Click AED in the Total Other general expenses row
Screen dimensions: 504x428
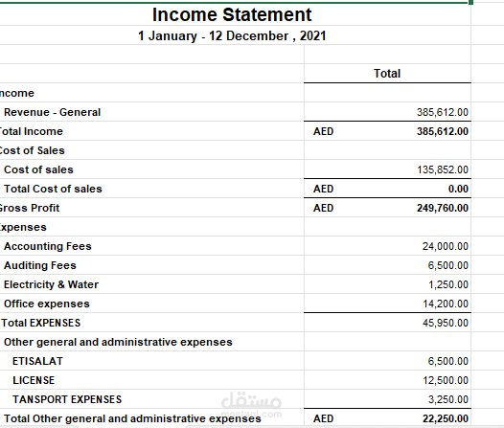323,418
